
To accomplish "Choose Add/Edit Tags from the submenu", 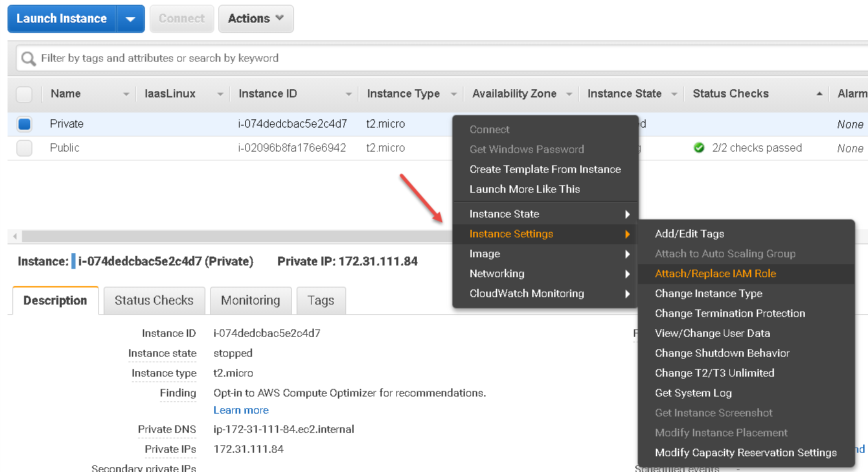I will pyautogui.click(x=691, y=233).
